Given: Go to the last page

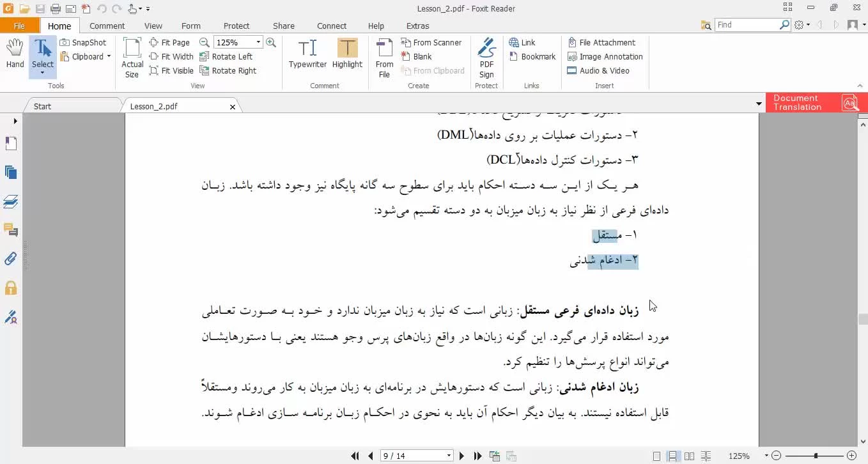Looking at the screenshot, I should pos(477,456).
